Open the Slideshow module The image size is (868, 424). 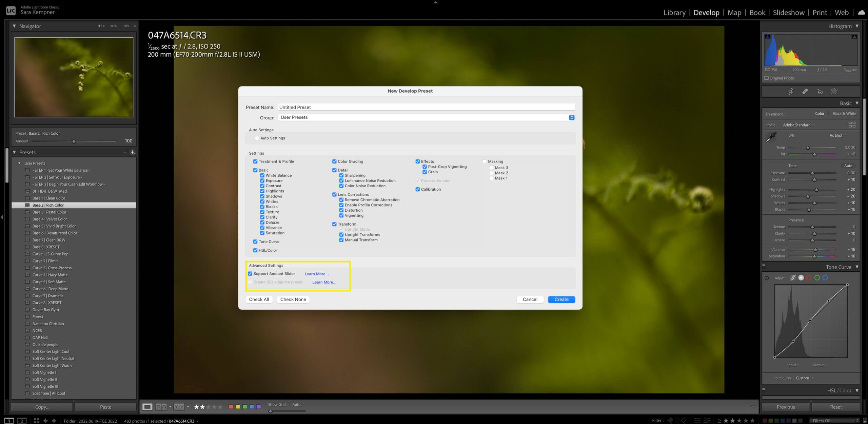click(x=788, y=13)
